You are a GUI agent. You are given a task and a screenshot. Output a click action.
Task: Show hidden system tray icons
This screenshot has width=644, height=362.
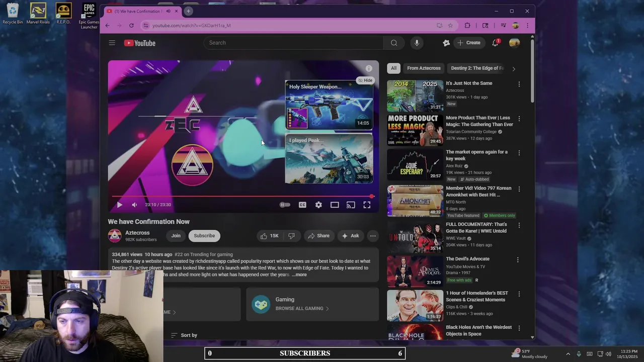click(568, 353)
